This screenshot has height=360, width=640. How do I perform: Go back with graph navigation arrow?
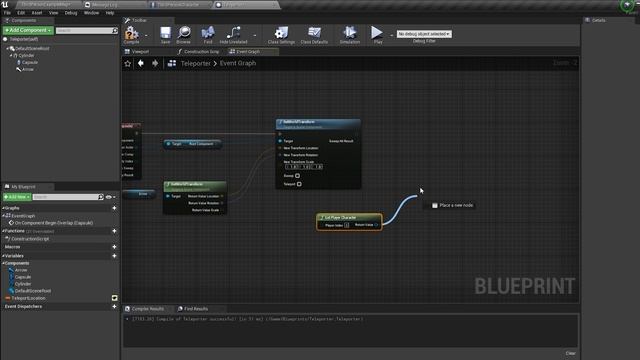click(141, 63)
